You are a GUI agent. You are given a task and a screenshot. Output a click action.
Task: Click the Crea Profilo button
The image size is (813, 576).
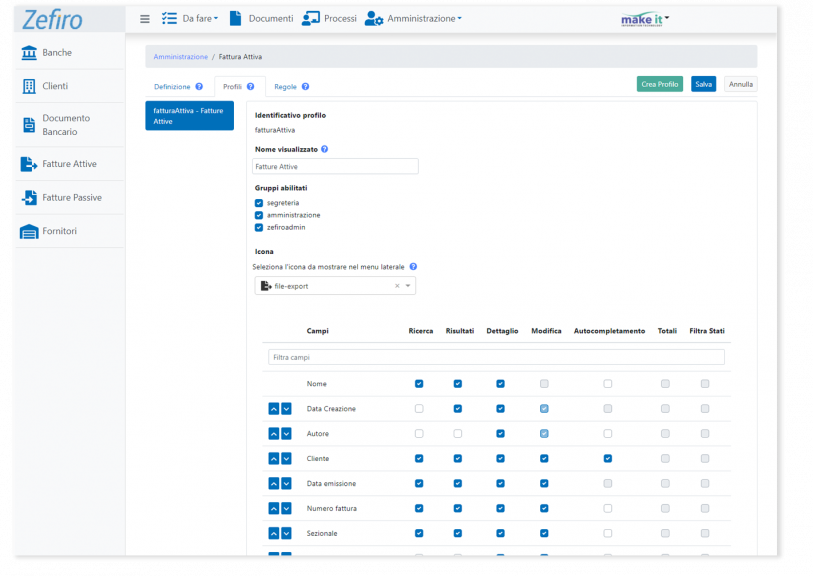(660, 84)
